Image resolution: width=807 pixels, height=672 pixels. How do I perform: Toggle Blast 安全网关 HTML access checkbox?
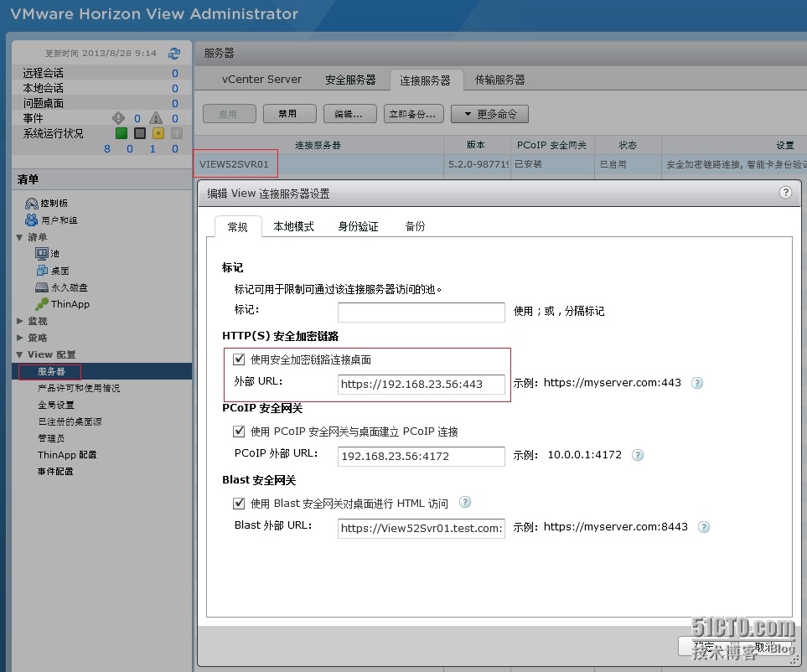tap(239, 504)
